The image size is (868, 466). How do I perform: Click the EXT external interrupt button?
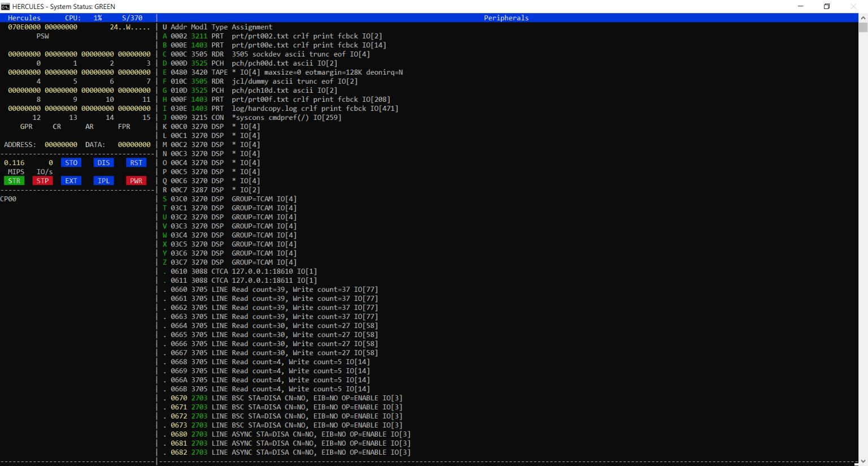(71, 181)
